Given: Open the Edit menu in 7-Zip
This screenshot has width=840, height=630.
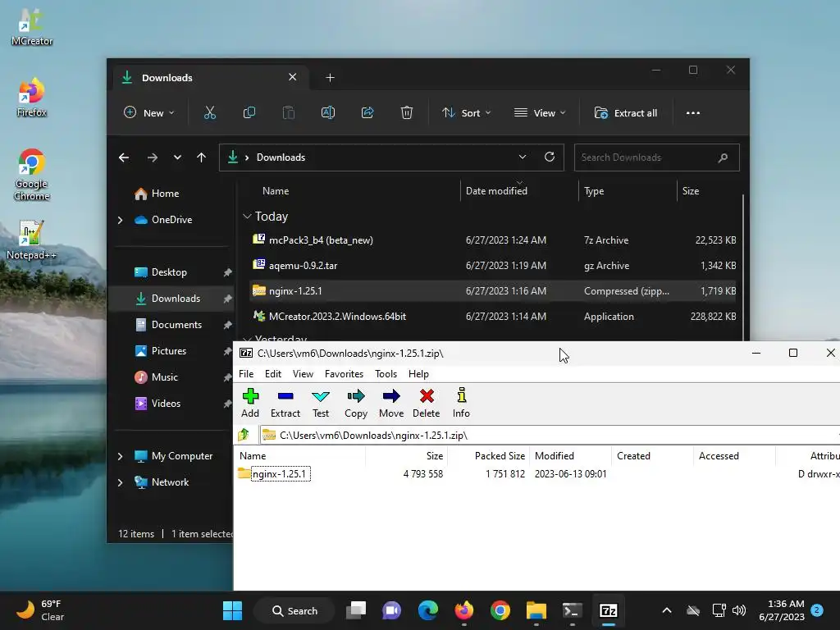Looking at the screenshot, I should pyautogui.click(x=273, y=374).
